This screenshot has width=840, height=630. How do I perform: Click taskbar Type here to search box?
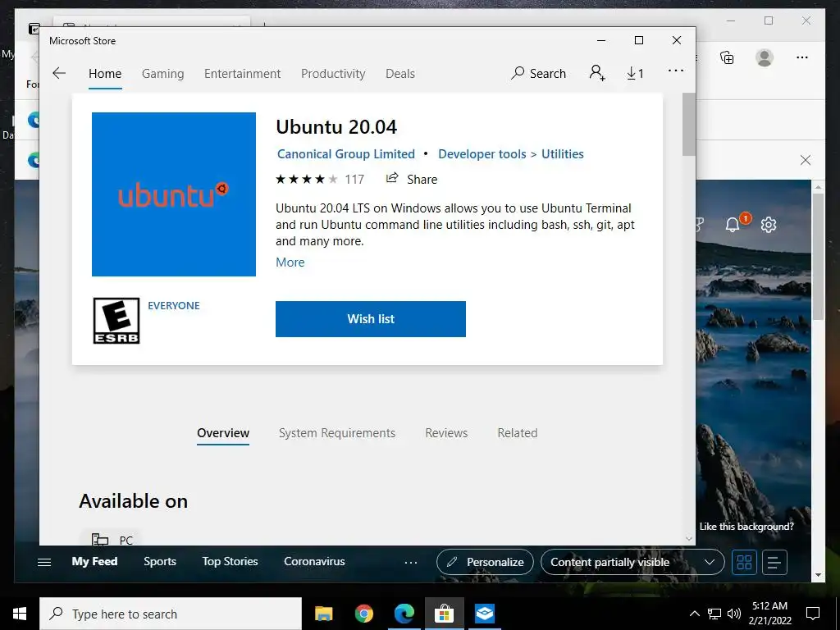click(171, 614)
